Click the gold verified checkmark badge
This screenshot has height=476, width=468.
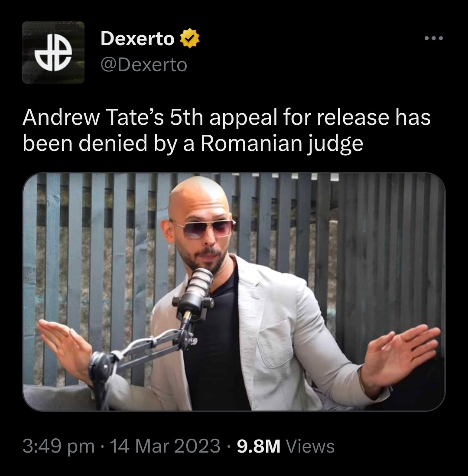coord(190,38)
